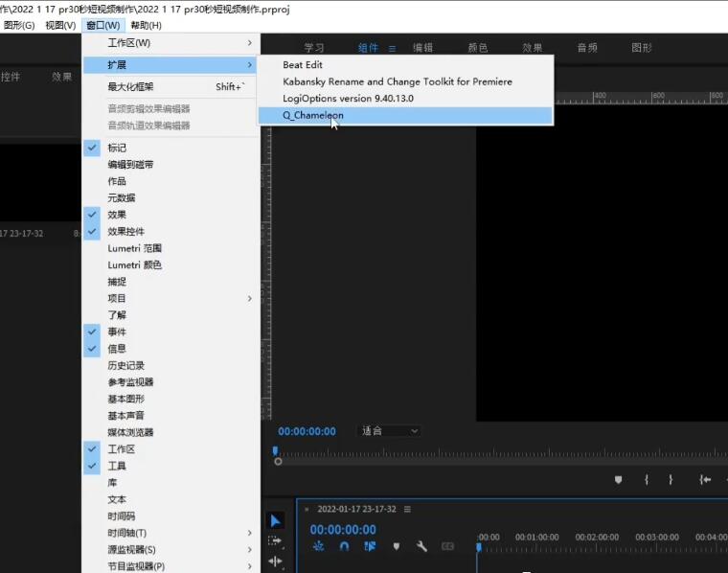Expand 时间轴(T) submenu
The height and width of the screenshot is (573, 728).
pos(171,533)
